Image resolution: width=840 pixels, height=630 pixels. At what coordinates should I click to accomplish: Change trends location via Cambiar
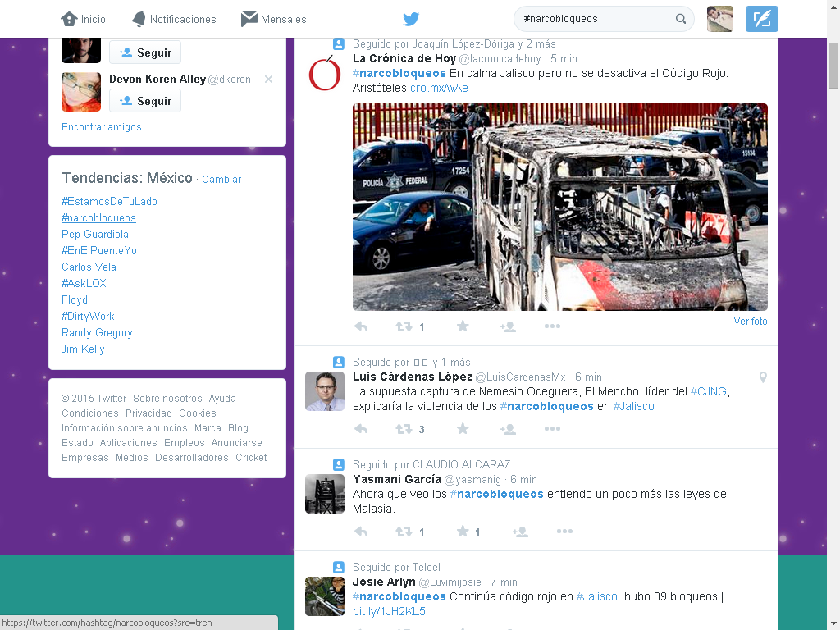221,180
